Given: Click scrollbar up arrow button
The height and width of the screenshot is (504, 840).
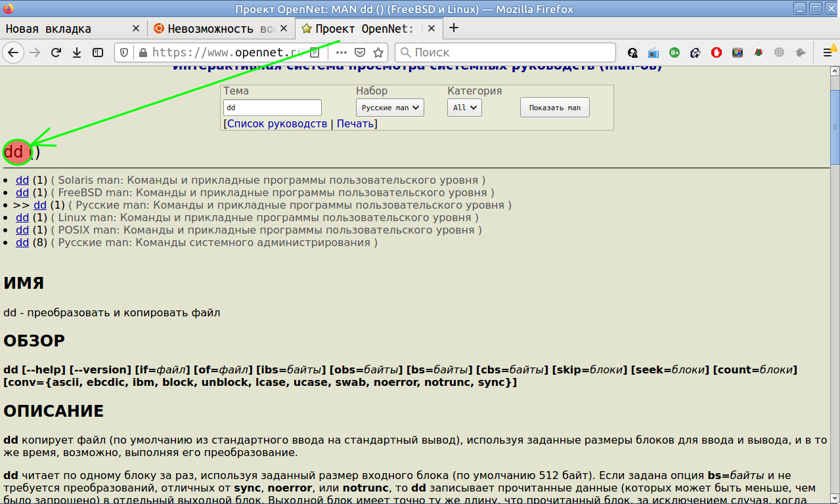Looking at the screenshot, I should click(835, 70).
